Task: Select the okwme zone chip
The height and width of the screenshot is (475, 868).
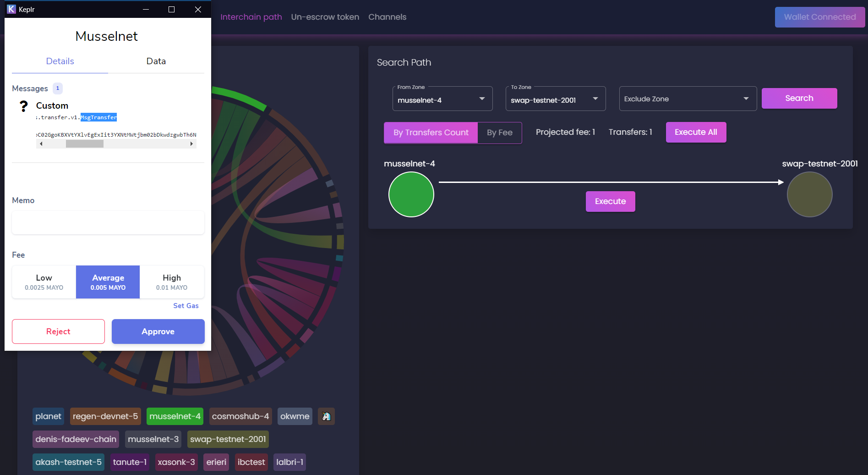Action: pyautogui.click(x=295, y=416)
